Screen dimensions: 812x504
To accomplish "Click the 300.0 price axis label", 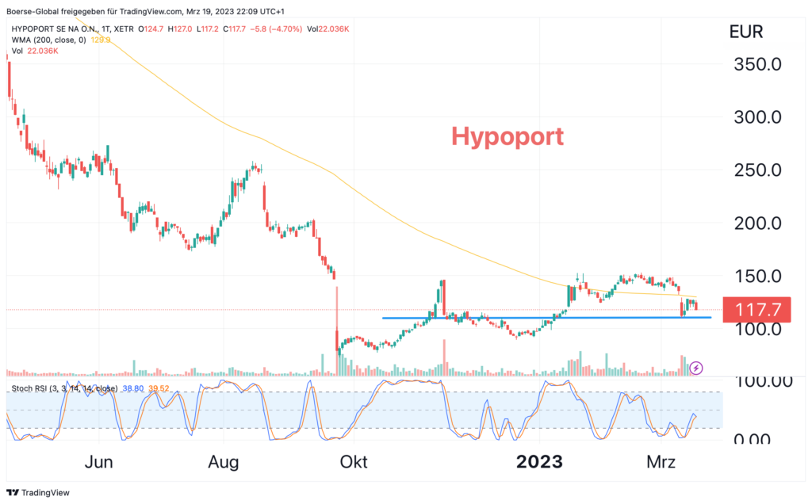I will [757, 117].
